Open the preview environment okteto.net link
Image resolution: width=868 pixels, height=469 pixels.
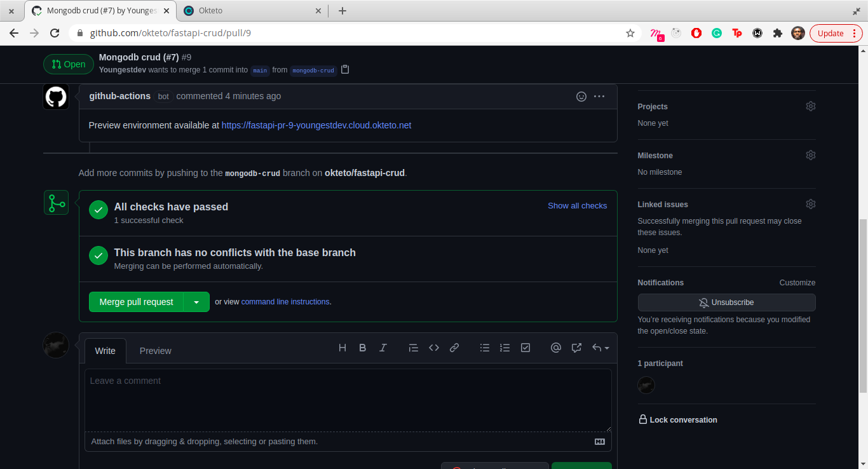coord(316,125)
